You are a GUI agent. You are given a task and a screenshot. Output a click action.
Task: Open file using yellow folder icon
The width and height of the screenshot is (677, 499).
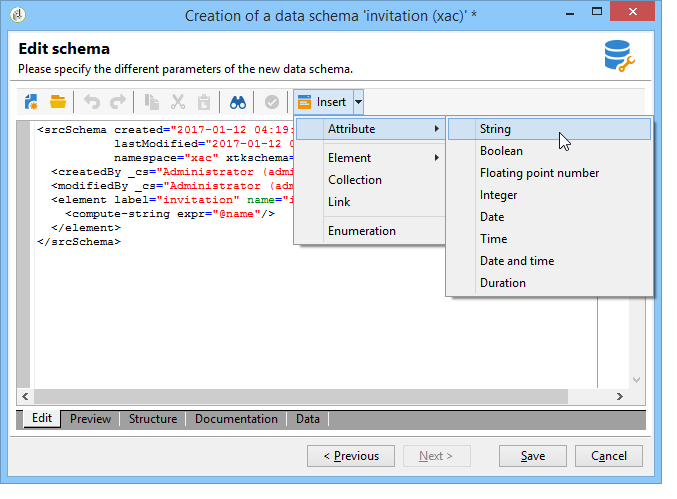click(x=58, y=102)
